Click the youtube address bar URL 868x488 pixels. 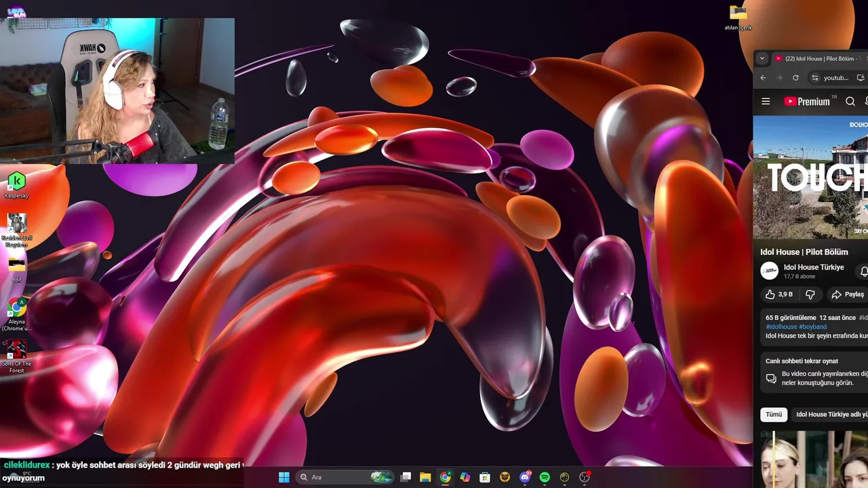pos(836,78)
